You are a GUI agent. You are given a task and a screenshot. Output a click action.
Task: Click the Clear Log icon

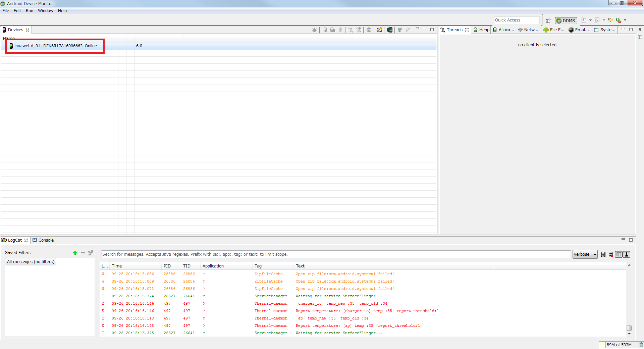(x=611, y=254)
